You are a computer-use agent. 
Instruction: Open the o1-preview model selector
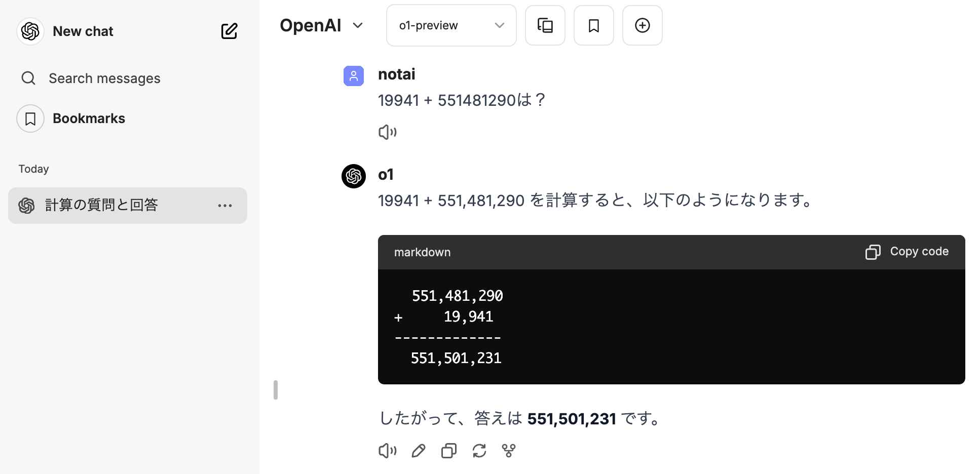tap(451, 25)
